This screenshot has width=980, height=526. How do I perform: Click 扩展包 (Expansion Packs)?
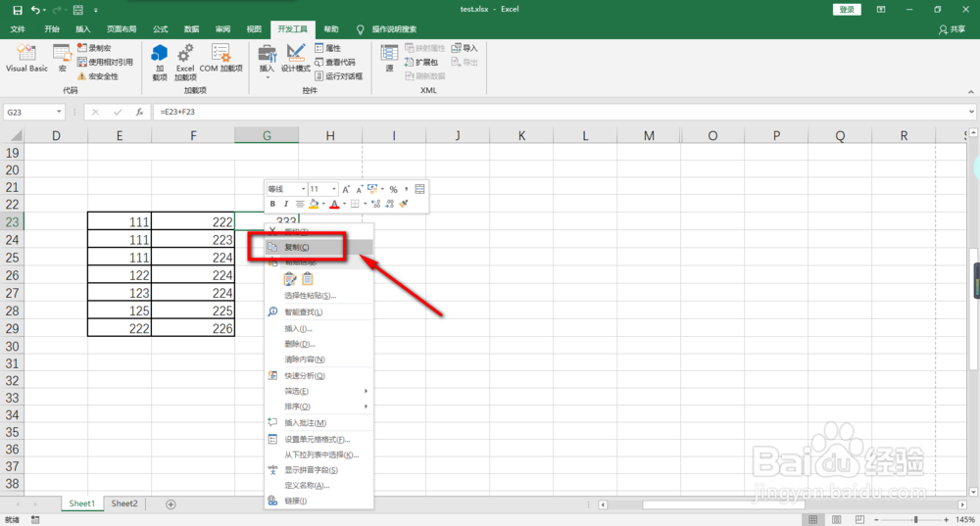(420, 62)
